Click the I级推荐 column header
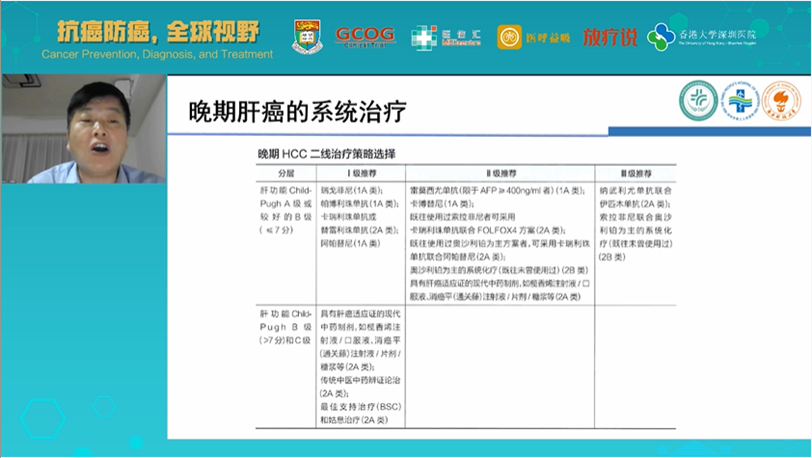This screenshot has height=458, width=812. [361, 173]
